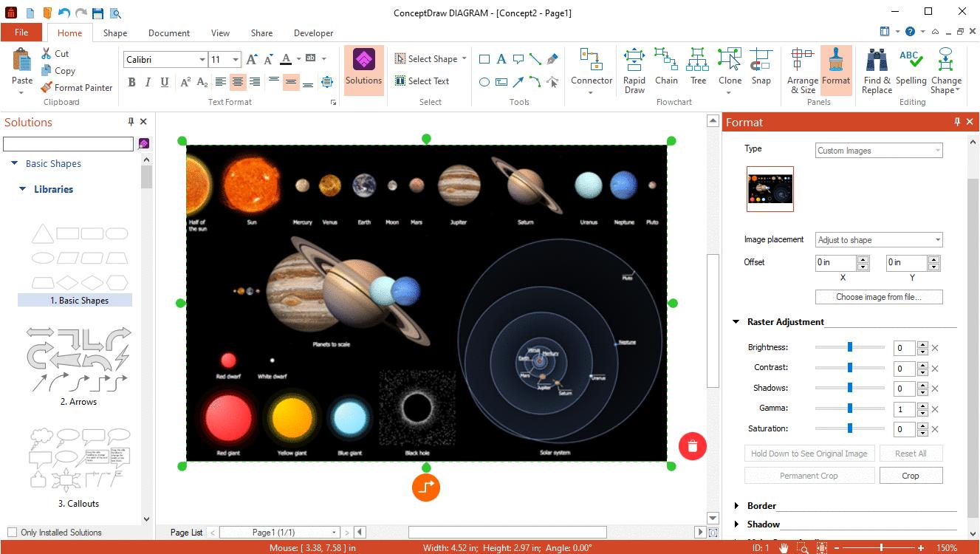Toggle bold text formatting
Screen dimensions: 980x554
132,82
